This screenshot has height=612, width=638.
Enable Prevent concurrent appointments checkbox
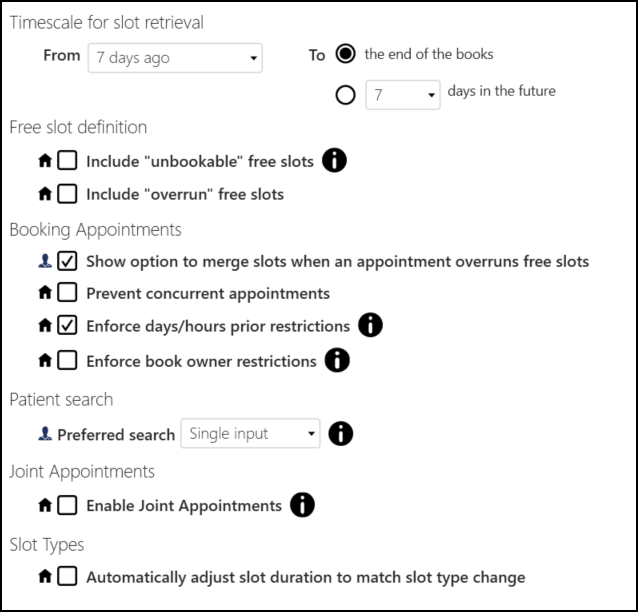tap(67, 293)
